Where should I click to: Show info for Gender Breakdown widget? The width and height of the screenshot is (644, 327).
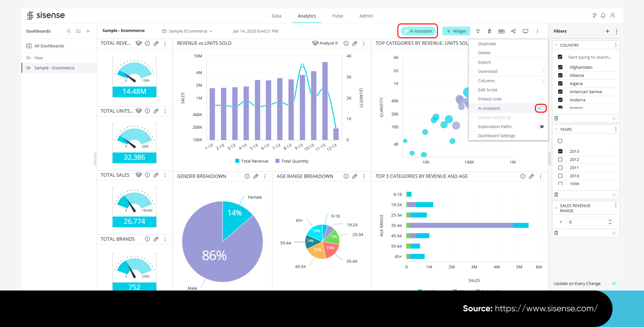coord(247,176)
